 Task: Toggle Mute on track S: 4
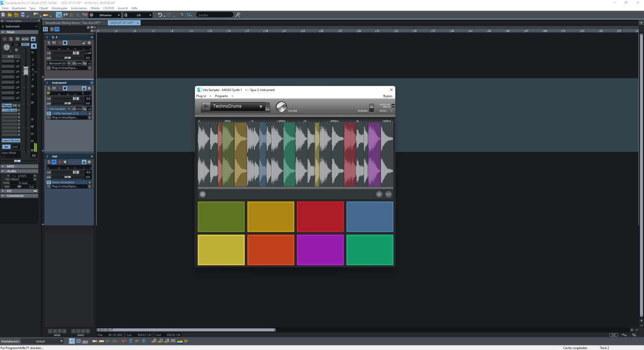(x=54, y=43)
